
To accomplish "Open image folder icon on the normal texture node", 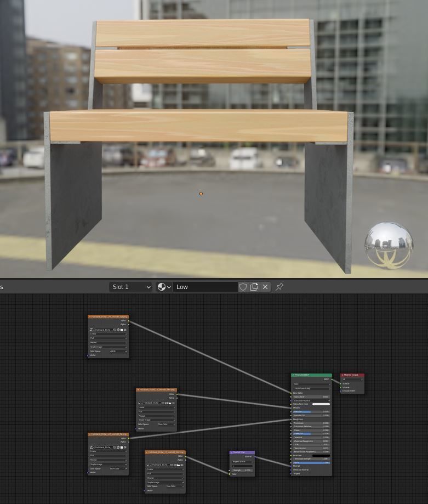I will tap(179, 465).
